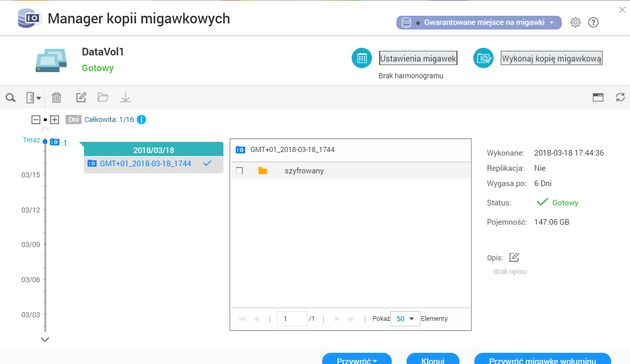Select snapshot GMT+01_2018-03-18_1744 in list
Viewport: 630px width, 364px height.
[x=153, y=164]
